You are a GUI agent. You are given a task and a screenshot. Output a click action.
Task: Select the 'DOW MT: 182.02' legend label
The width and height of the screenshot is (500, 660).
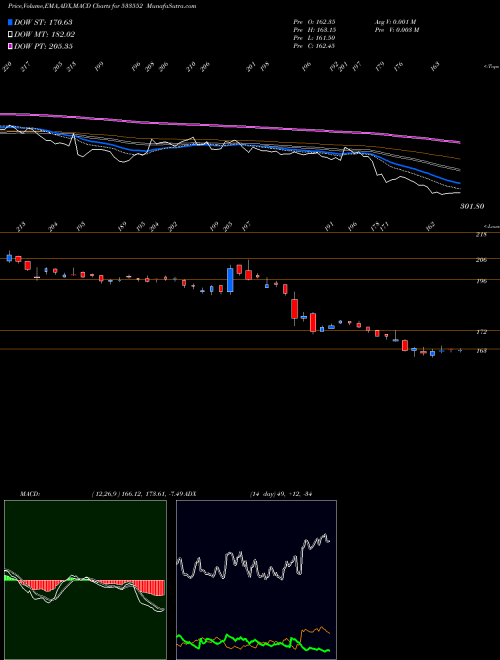tap(45, 34)
